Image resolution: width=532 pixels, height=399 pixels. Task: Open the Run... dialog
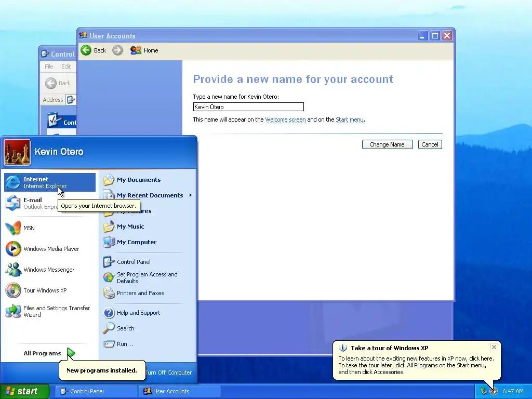[x=148, y=344]
